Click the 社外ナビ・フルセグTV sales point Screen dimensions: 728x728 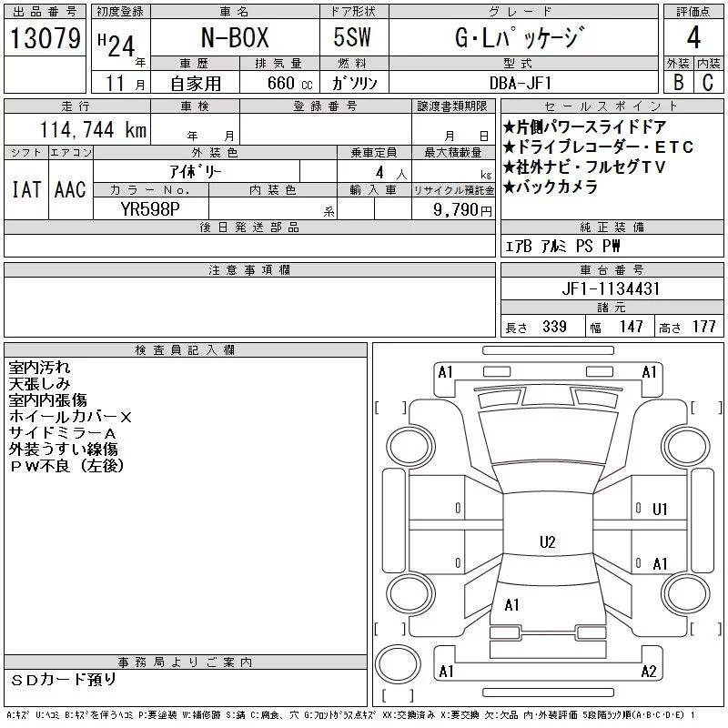tap(584, 167)
